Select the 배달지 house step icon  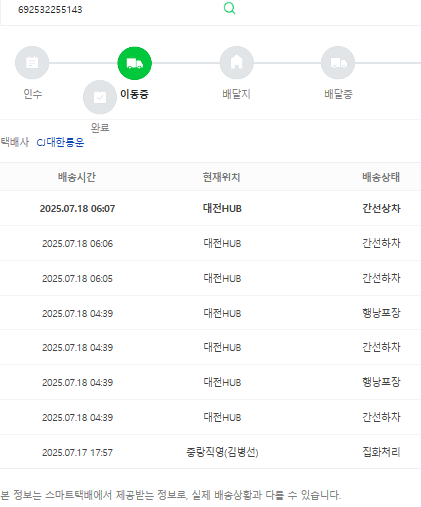[x=237, y=63]
